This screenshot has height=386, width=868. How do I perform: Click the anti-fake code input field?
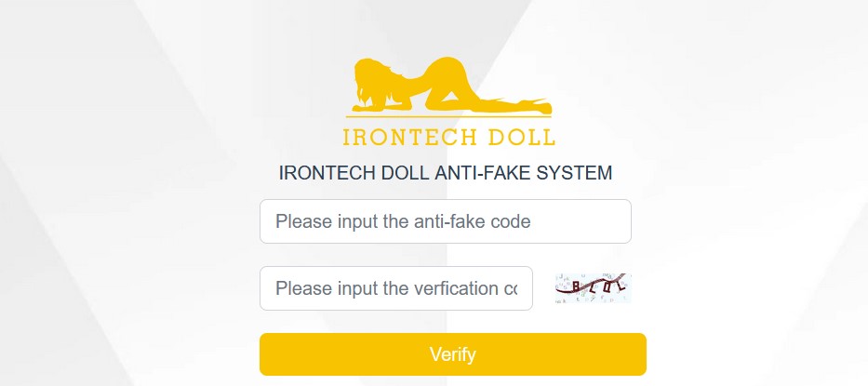[445, 221]
